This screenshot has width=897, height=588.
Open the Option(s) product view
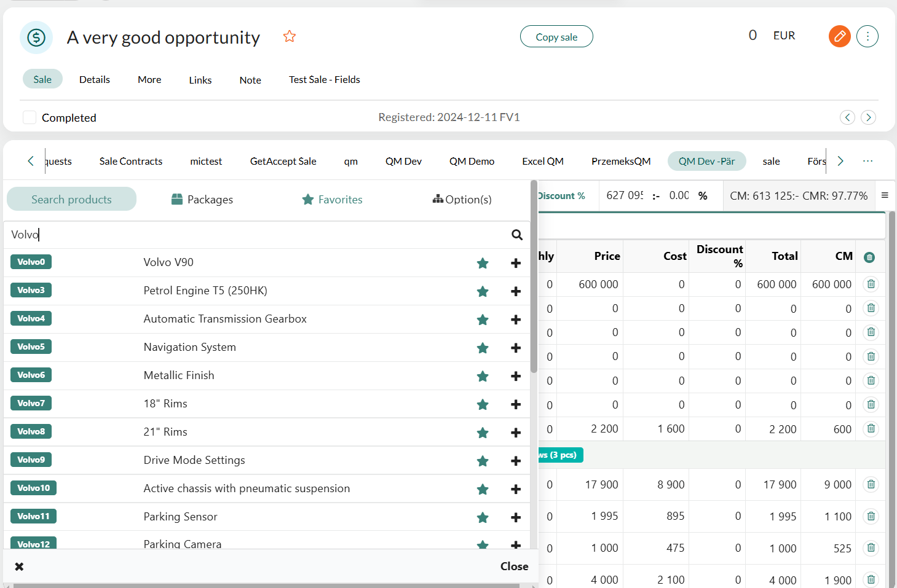point(462,199)
